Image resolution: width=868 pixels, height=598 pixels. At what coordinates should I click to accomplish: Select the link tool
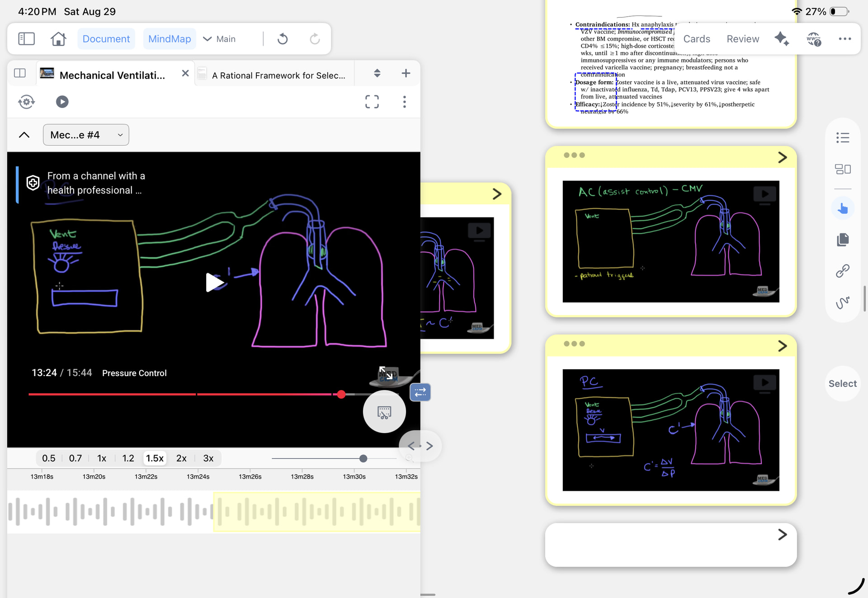tap(843, 271)
